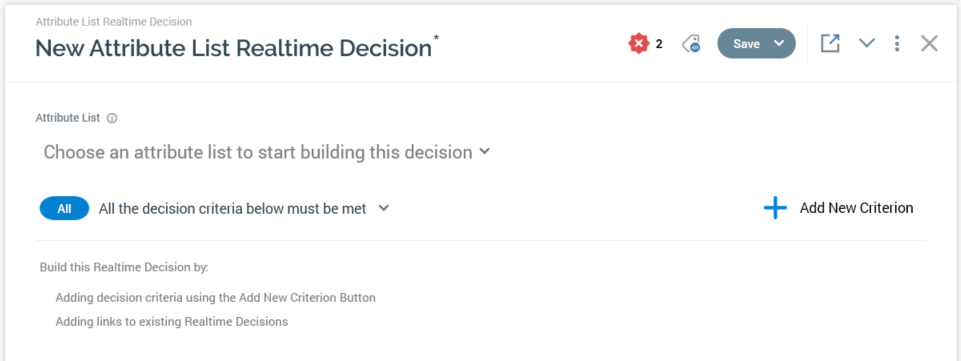This screenshot has height=361, width=961.
Task: Click the Attribute List Realtime Decision breadcrumb
Action: click(113, 21)
